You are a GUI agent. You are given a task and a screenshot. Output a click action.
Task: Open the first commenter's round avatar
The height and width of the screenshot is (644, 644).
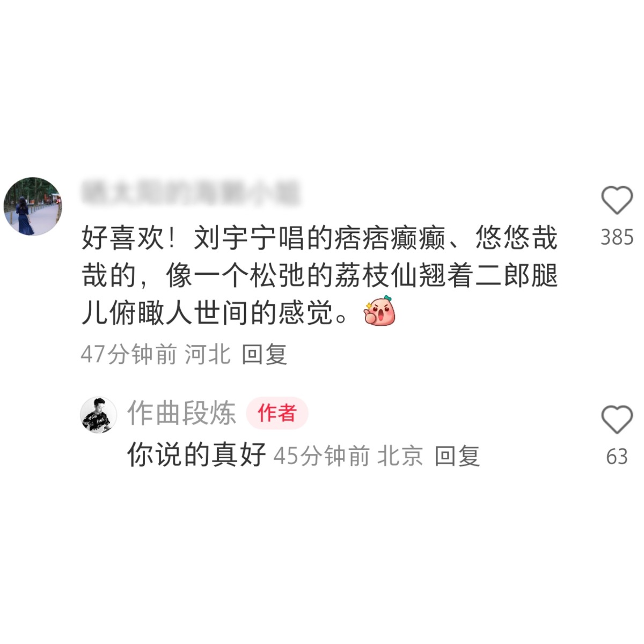pos(33,207)
